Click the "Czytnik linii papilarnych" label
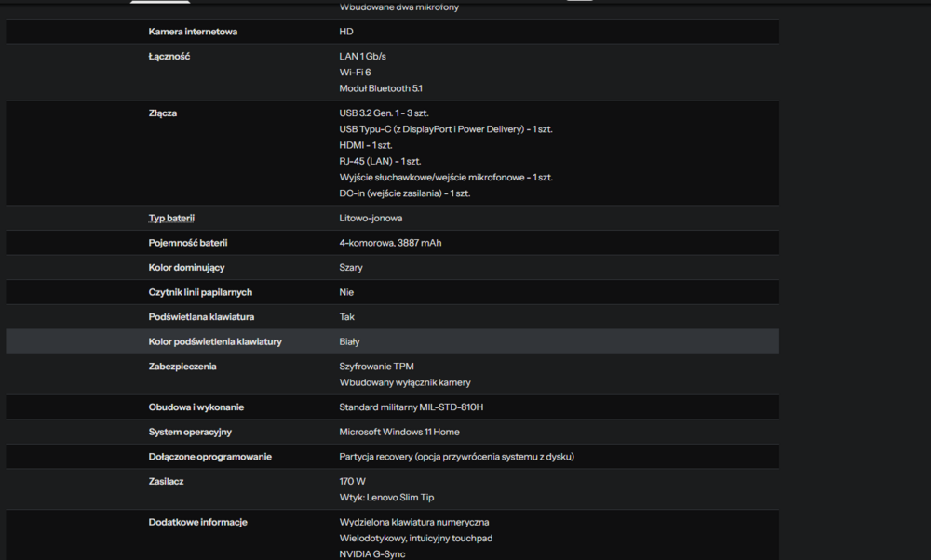Image resolution: width=931 pixels, height=560 pixels. [x=200, y=292]
